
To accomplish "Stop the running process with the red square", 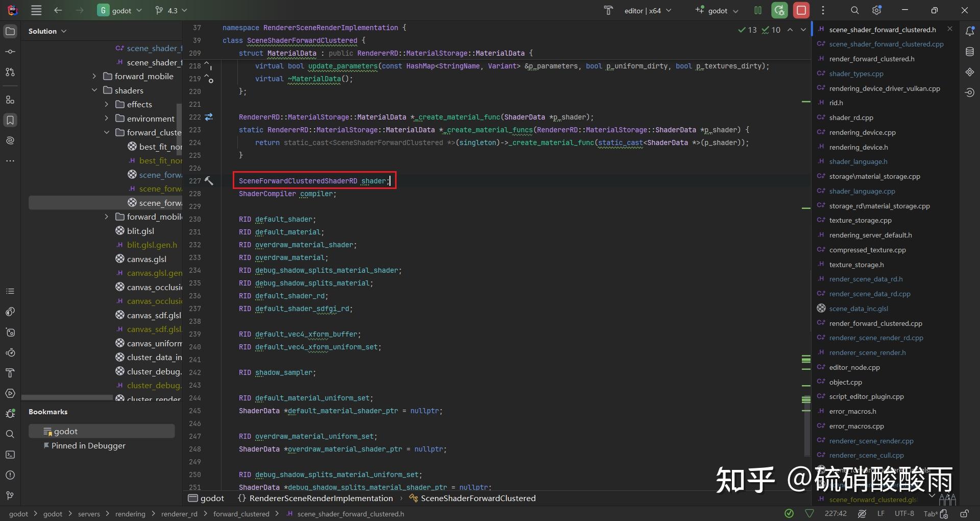I will point(801,10).
